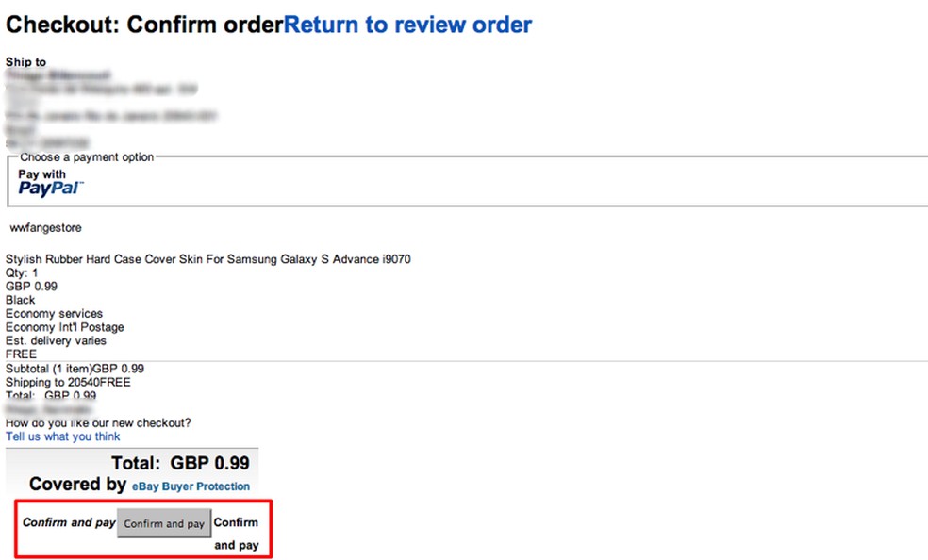This screenshot has height=560, width=928.
Task: Click the Shipping to 20540 line
Action: [68, 382]
